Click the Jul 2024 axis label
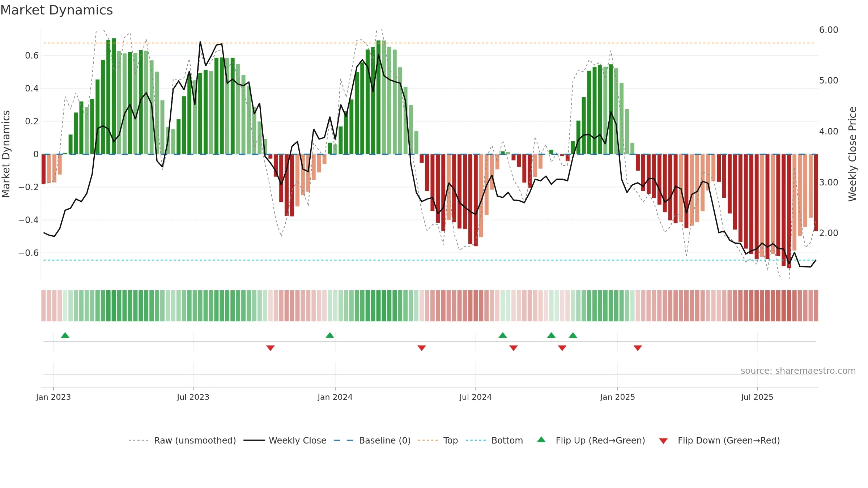The height and width of the screenshot is (488, 868). pos(476,397)
